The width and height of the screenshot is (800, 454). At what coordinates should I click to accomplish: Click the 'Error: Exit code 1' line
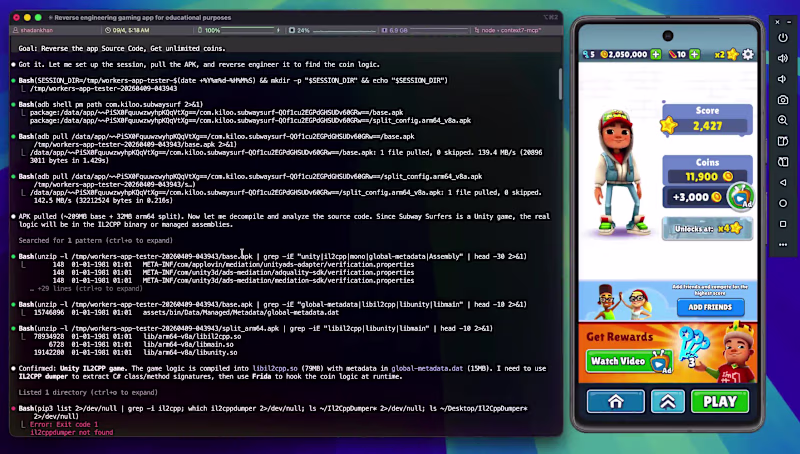coord(64,424)
